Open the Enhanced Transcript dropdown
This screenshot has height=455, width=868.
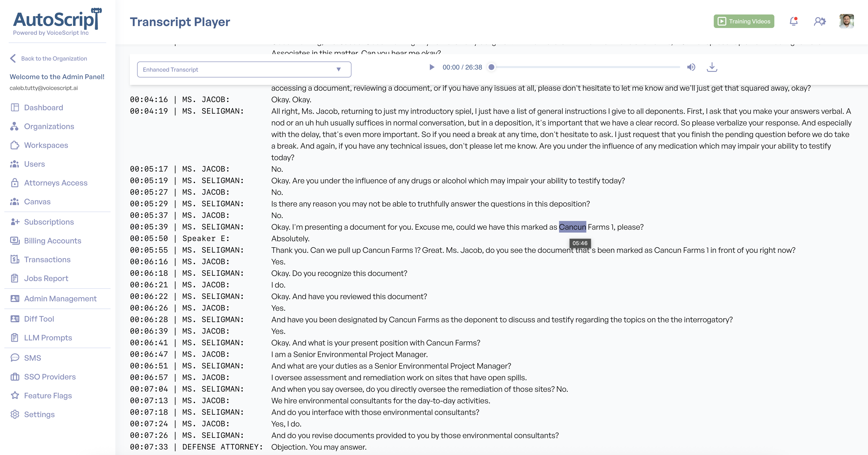244,69
